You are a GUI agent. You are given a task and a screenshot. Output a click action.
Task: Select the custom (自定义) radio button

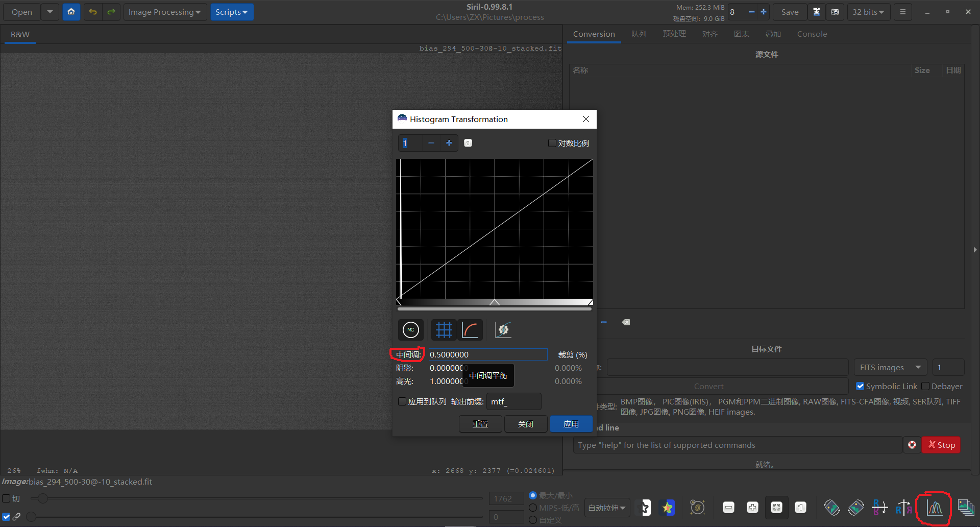[533, 520]
